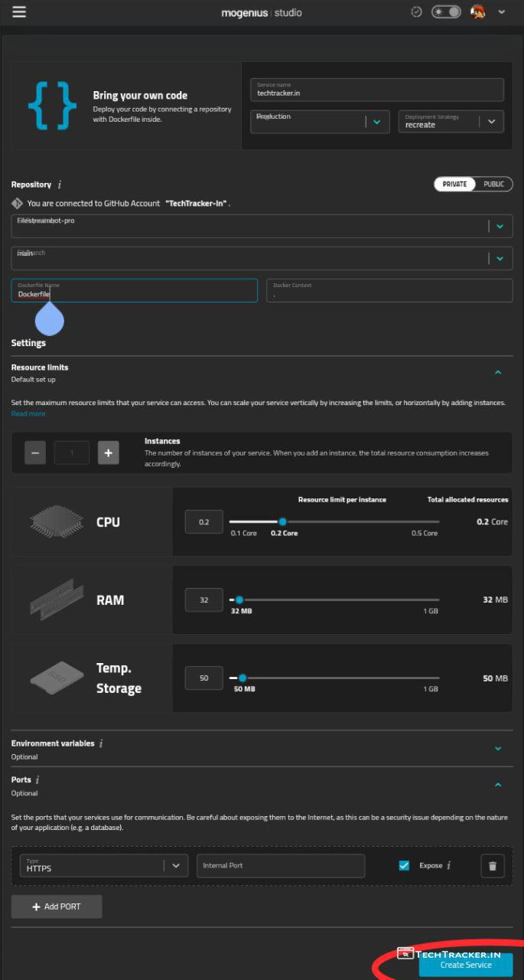The width and height of the screenshot is (524, 980).
Task: Click the Expose info icon
Action: coord(449,866)
